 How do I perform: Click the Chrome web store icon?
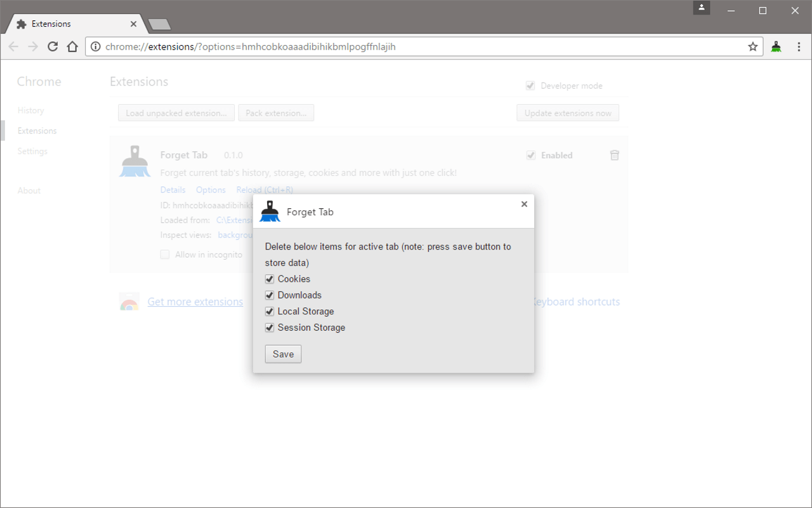(129, 302)
